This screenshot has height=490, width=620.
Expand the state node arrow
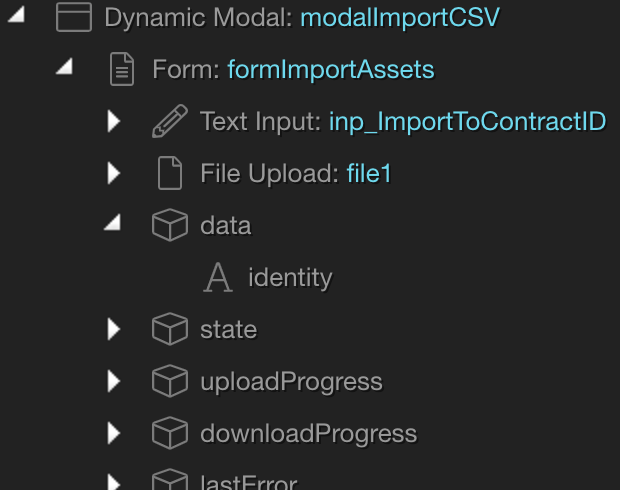(114, 330)
